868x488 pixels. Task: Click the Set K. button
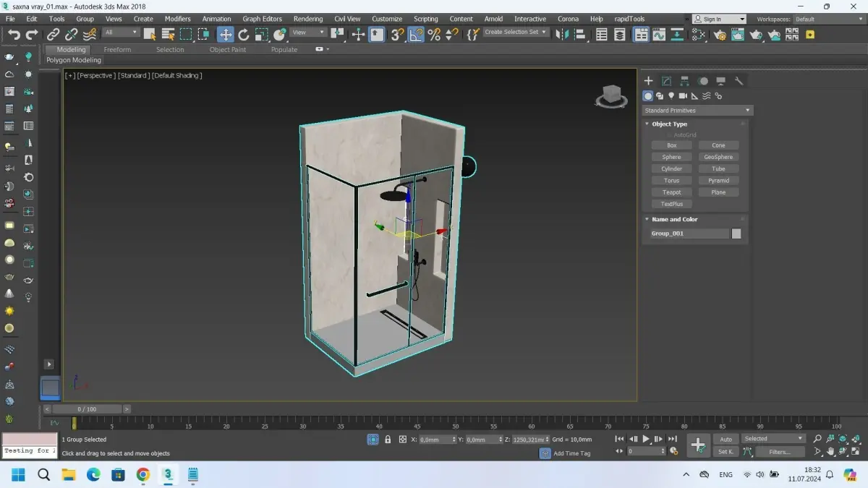[x=726, y=452]
